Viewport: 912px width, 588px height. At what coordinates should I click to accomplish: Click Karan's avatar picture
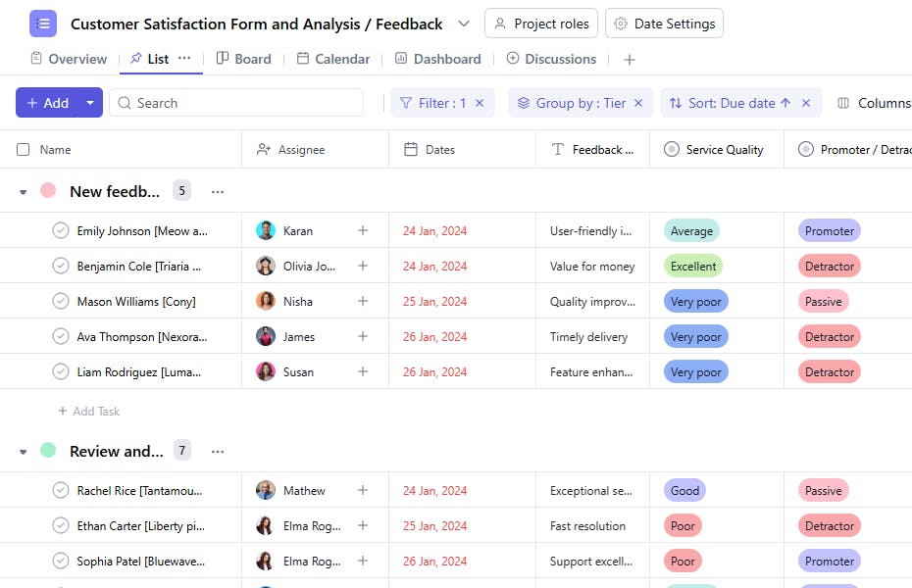point(266,231)
